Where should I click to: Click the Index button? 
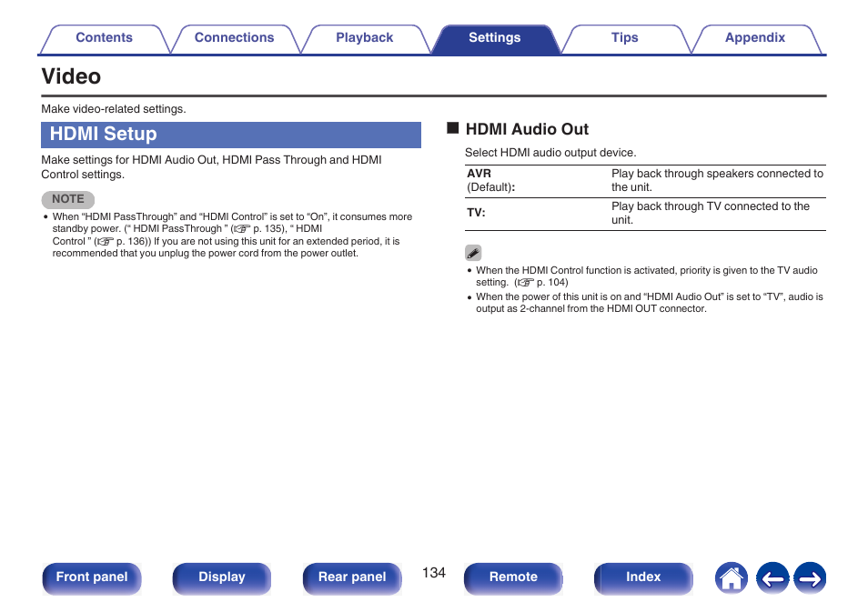coord(643,578)
